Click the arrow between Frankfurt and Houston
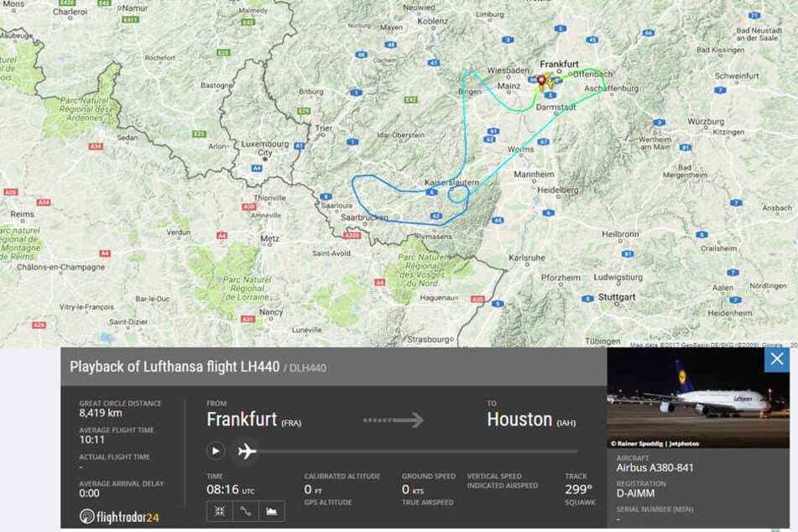Viewport: 798px width, 532px height. (394, 420)
